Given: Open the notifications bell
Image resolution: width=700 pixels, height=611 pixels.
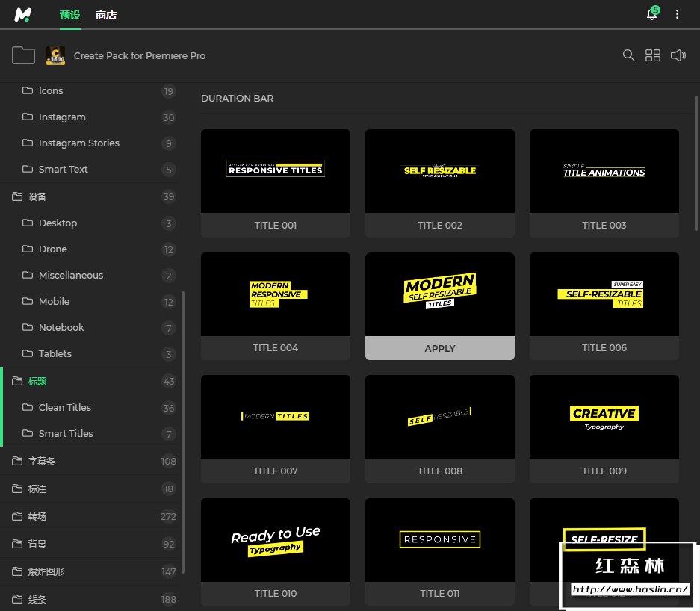Looking at the screenshot, I should (x=652, y=14).
